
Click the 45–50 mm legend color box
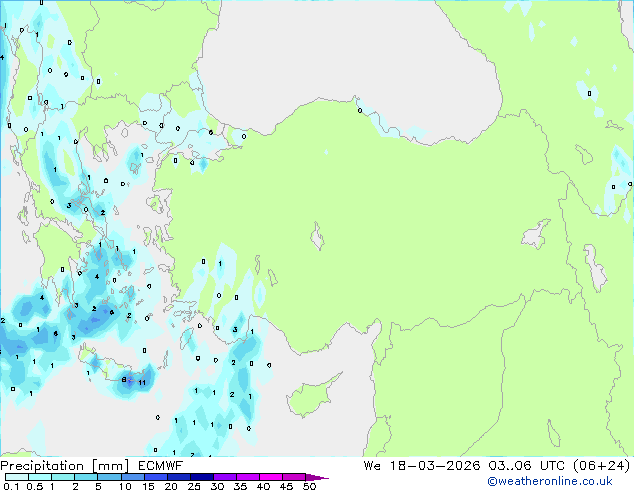tap(294, 477)
